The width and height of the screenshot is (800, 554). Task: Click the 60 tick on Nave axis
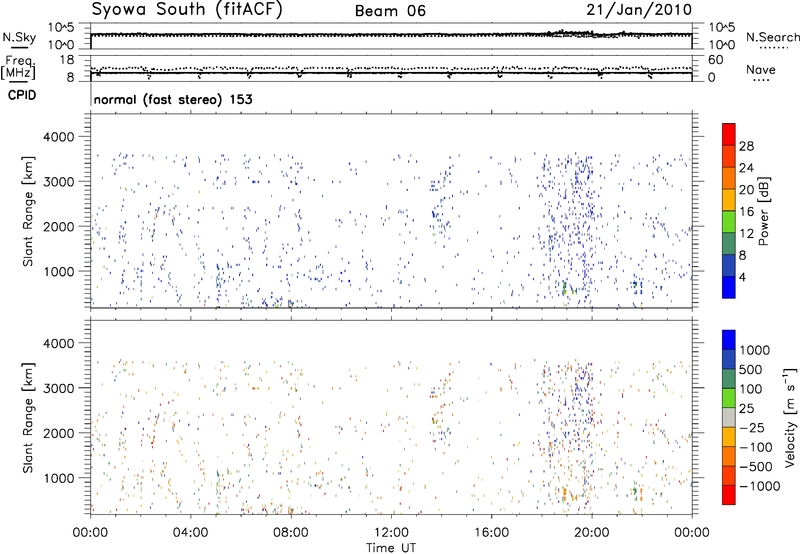point(715,60)
